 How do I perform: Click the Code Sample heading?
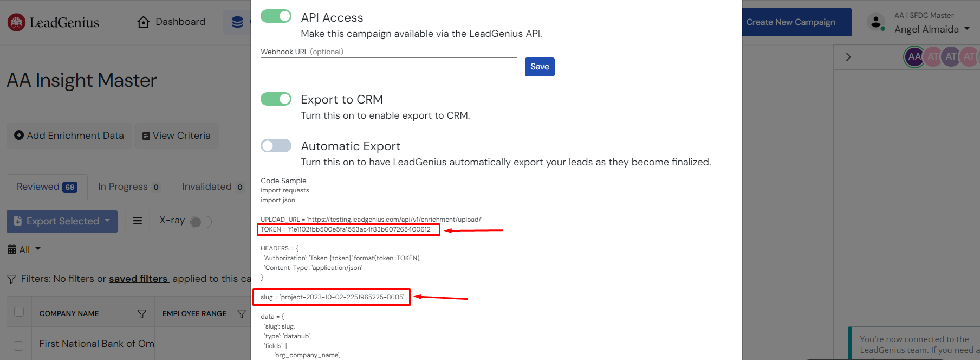point(283,181)
